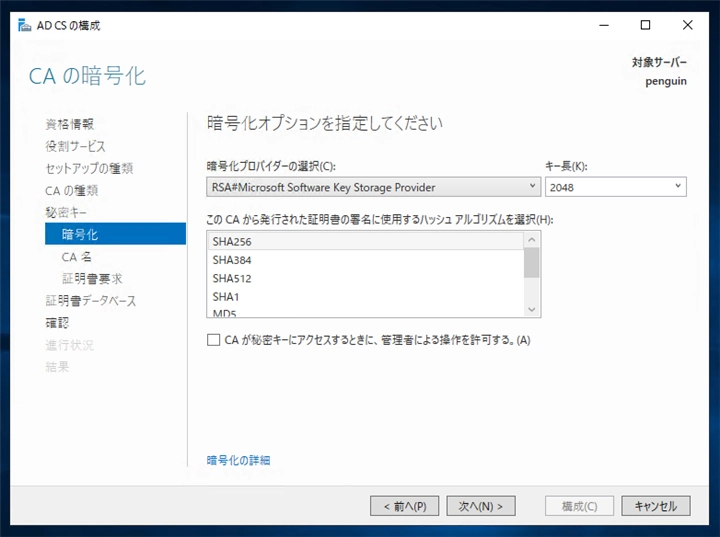This screenshot has height=537, width=720.
Task: Enable administrator interaction for private key access
Action: pyautogui.click(x=214, y=340)
